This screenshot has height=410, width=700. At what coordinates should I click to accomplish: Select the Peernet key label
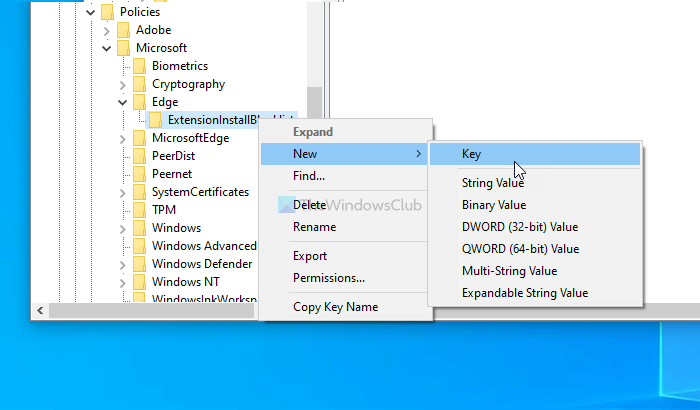(x=172, y=174)
